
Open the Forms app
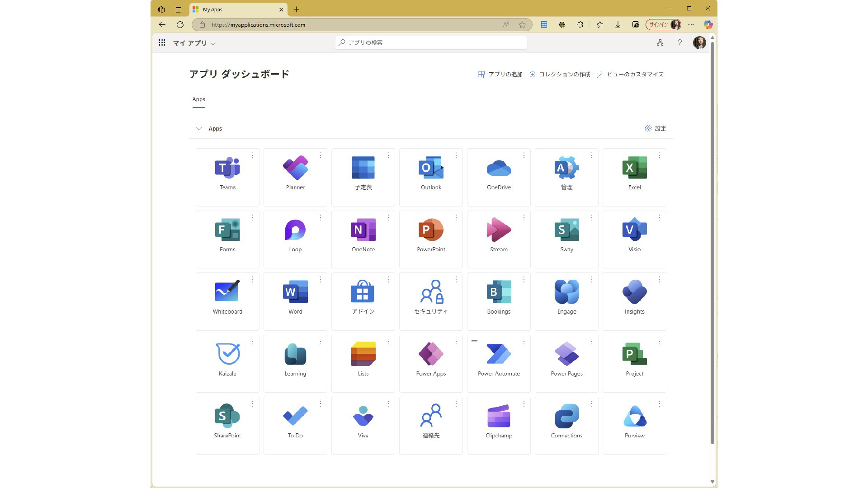227,239
